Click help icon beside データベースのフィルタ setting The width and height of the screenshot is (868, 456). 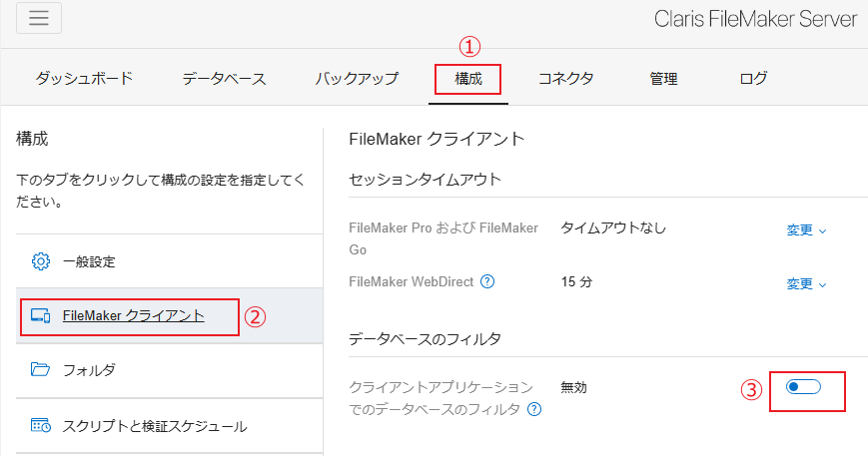(534, 408)
